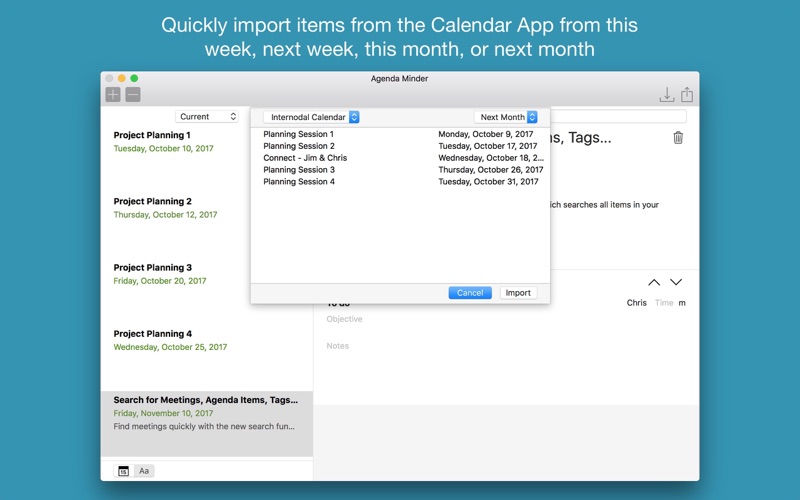Select Planning Session 1 row
The image size is (800, 500).
point(400,134)
